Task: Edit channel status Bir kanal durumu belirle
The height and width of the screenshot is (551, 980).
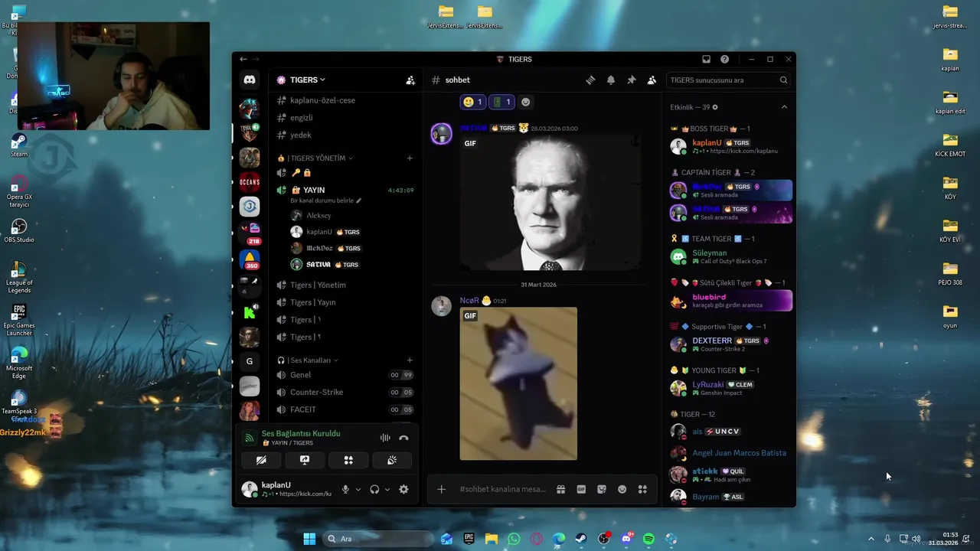Action: point(325,201)
